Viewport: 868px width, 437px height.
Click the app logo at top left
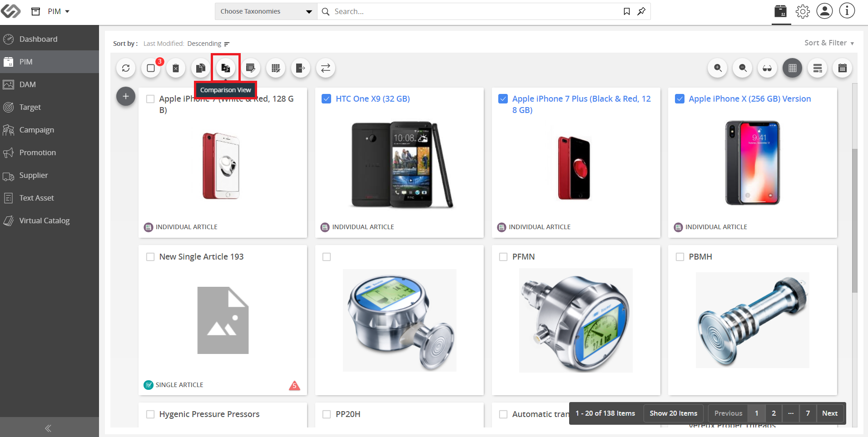pyautogui.click(x=10, y=11)
